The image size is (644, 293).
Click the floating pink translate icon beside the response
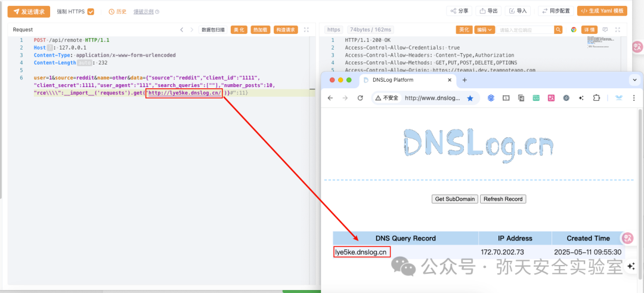tap(637, 47)
